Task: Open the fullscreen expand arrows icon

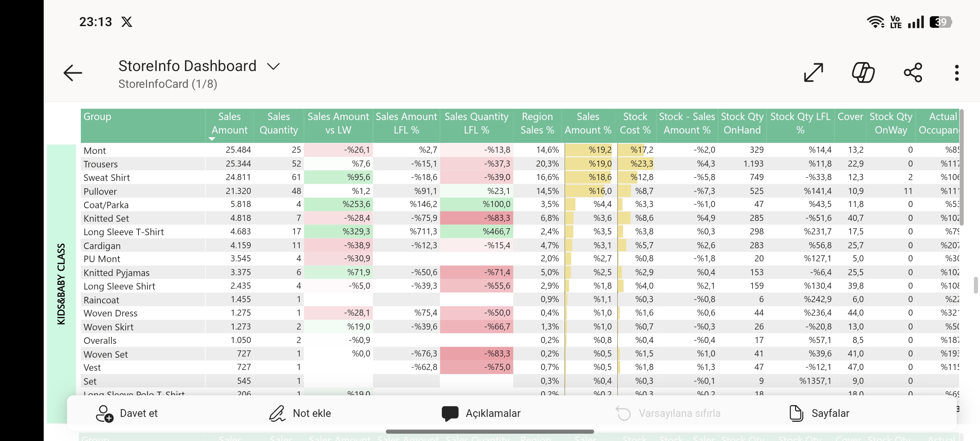Action: click(813, 73)
